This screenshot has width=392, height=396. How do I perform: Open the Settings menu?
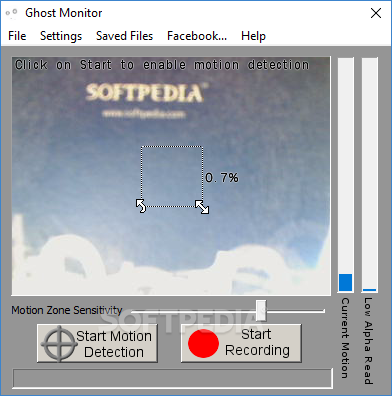(x=61, y=36)
